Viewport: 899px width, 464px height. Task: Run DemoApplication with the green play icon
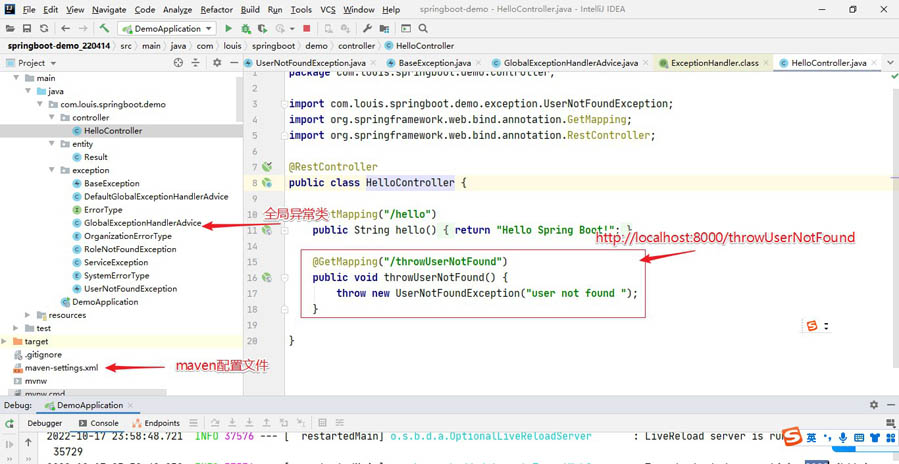[x=228, y=28]
